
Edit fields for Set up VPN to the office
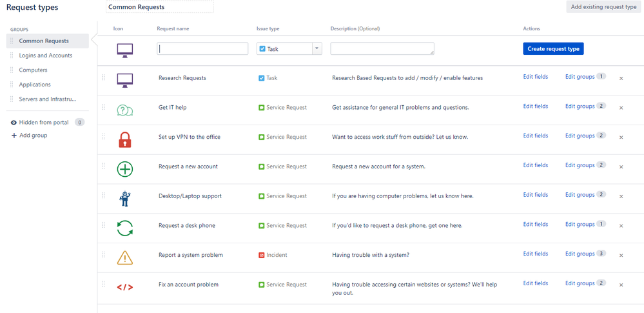tap(536, 136)
